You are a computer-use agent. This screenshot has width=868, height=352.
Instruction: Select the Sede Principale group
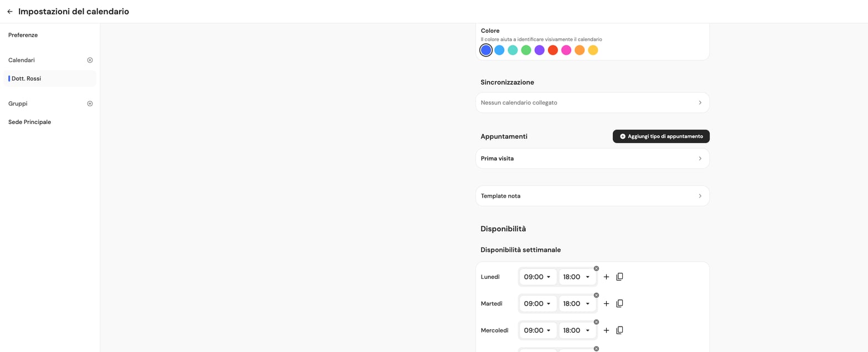(30, 122)
